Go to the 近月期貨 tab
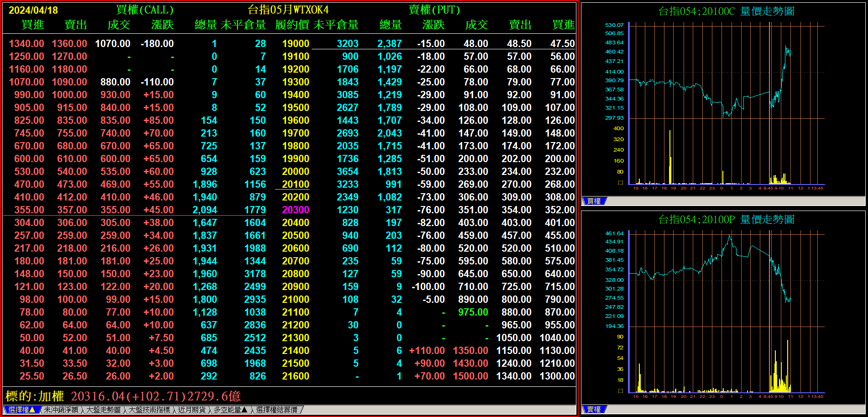 point(191,410)
